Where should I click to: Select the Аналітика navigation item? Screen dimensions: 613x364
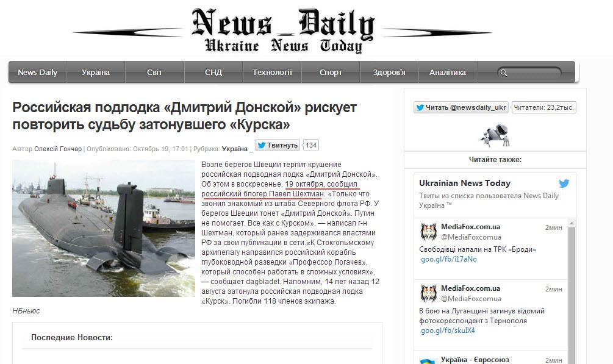point(448,73)
